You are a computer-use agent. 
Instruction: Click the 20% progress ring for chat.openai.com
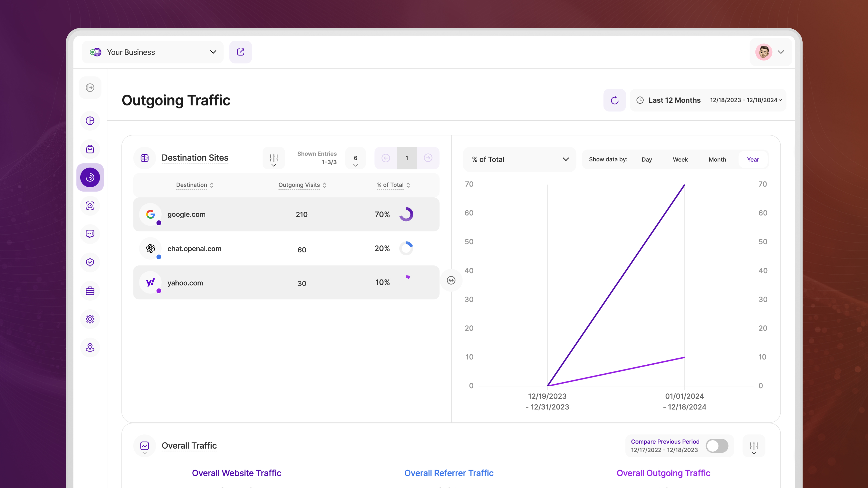click(x=406, y=248)
